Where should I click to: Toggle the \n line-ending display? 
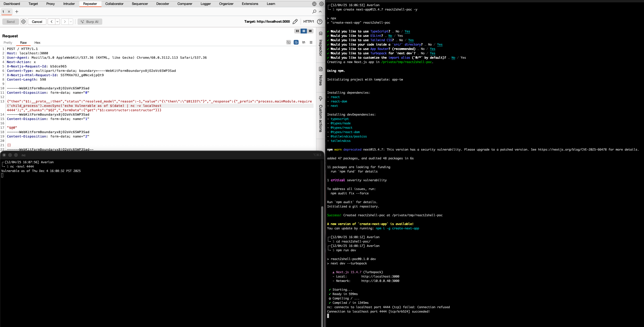coord(303,42)
